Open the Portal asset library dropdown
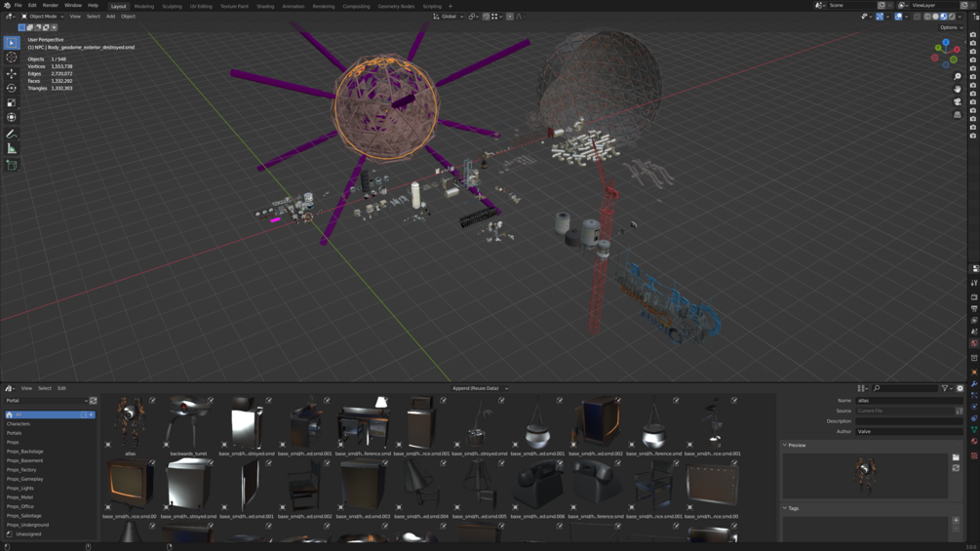Viewport: 980px width, 551px height. tap(47, 401)
